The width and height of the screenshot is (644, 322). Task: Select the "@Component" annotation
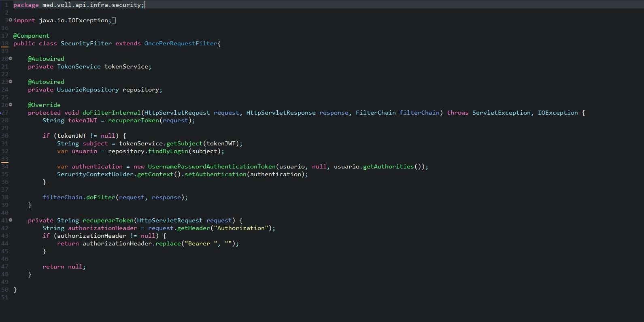(x=31, y=36)
